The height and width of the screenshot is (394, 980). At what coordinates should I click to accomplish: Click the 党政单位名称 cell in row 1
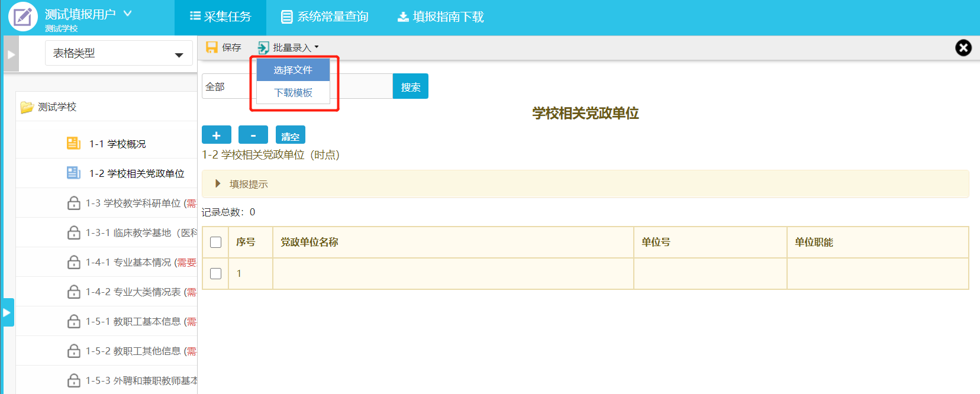(453, 273)
